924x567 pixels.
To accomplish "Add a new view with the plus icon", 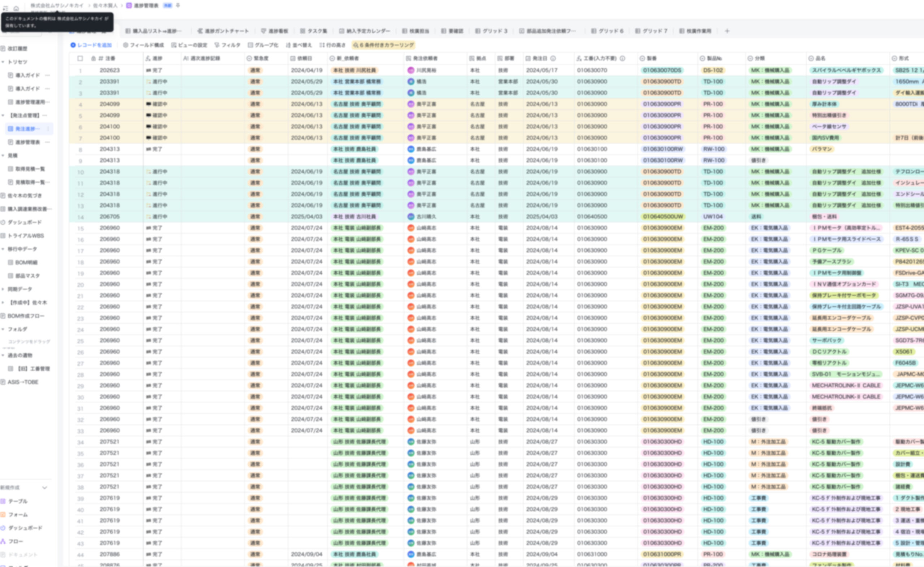I will coord(727,31).
